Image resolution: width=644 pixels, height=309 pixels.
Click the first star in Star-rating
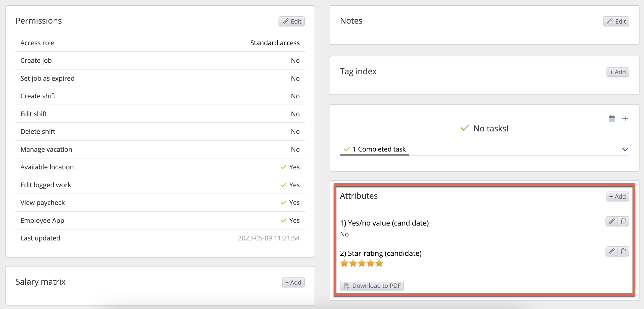click(344, 263)
